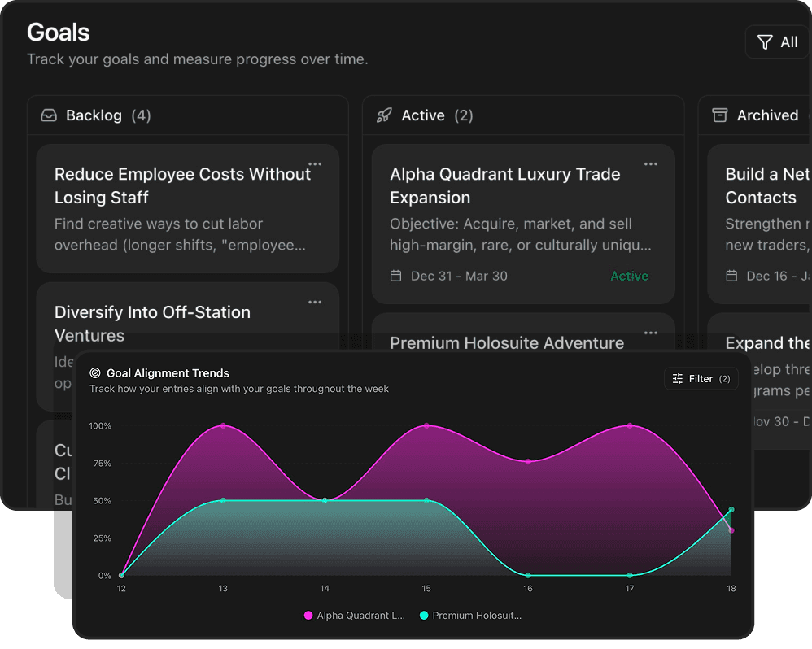Toggle Premium Holosuite series in chart legend
Image resolution: width=812 pixels, height=649 pixels.
click(x=469, y=616)
